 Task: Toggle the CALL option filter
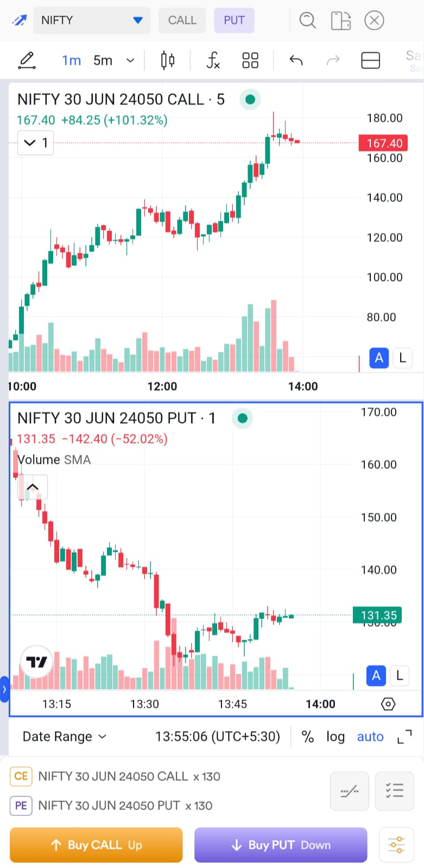pos(182,20)
